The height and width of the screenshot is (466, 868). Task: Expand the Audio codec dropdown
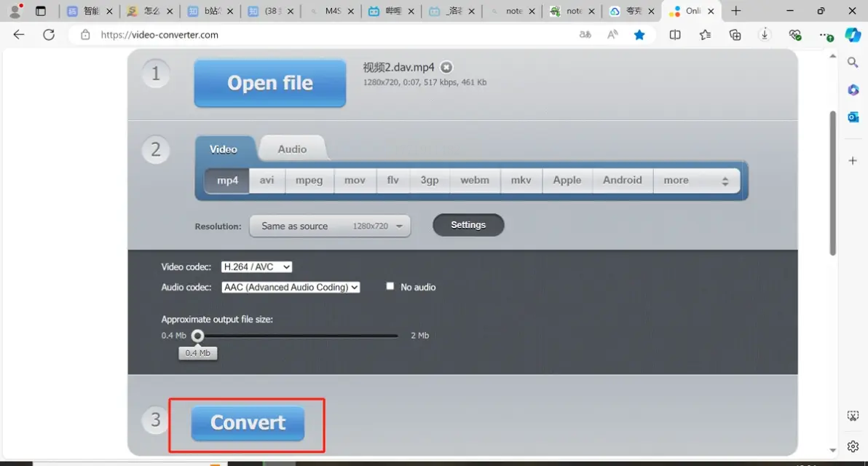(x=291, y=287)
